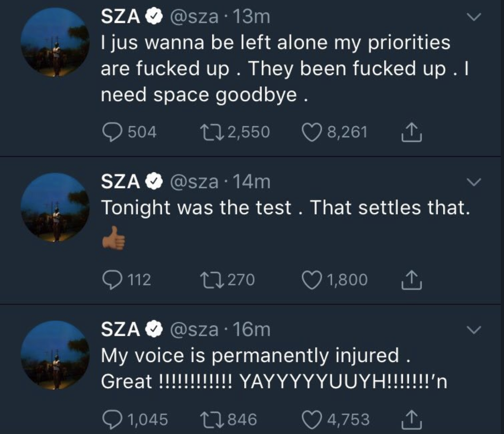
Task: Share the "priorities" tweet
Action: click(411, 132)
